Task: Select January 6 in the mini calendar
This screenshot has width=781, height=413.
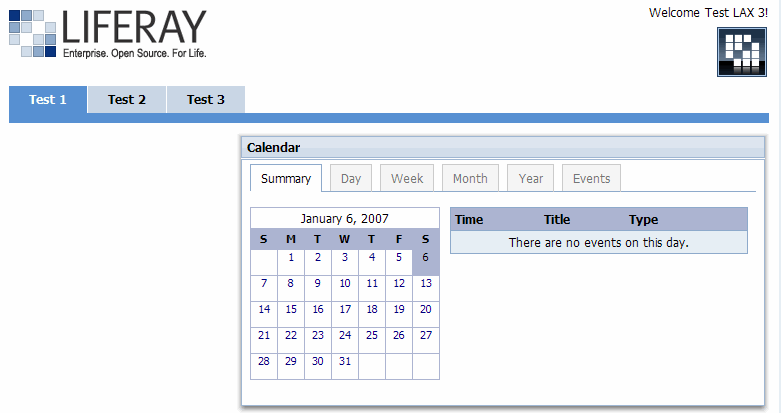Action: pyautogui.click(x=425, y=257)
